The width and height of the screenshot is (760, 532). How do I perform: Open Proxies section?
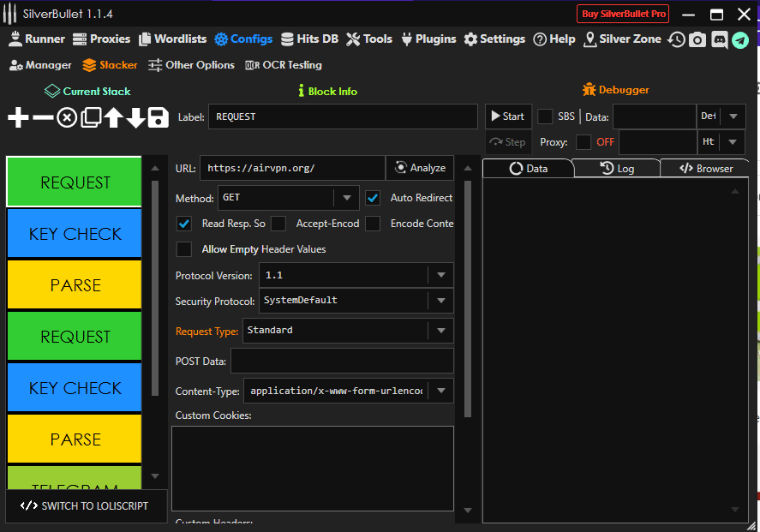click(101, 39)
